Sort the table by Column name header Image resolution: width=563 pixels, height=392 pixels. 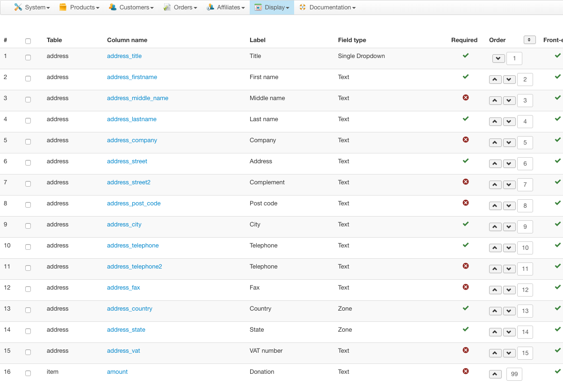coord(127,40)
